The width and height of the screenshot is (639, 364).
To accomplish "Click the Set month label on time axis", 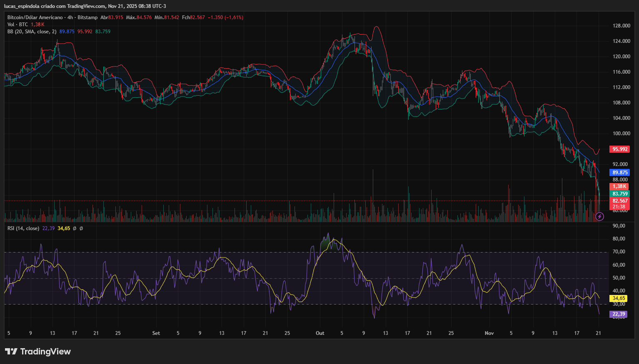I will [x=156, y=333].
